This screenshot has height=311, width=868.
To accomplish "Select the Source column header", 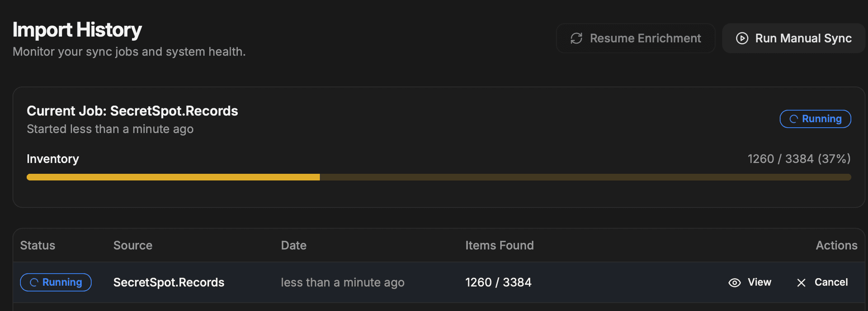I will pos(132,245).
